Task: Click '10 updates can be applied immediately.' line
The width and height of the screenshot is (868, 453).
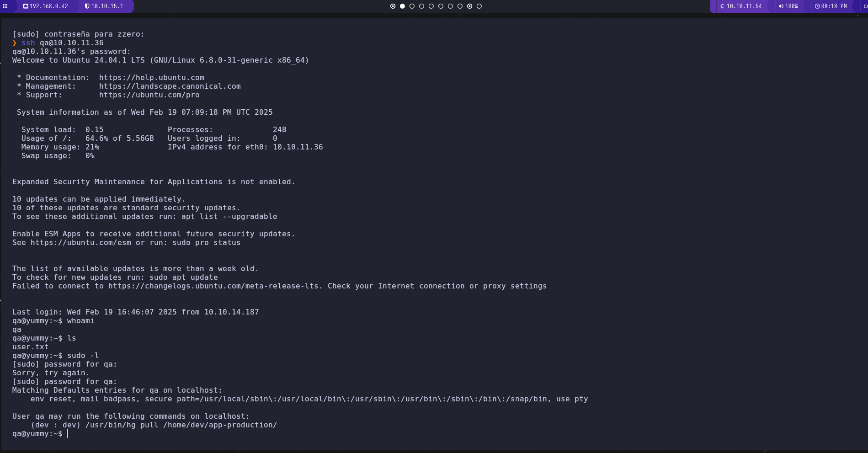Action: click(x=99, y=199)
